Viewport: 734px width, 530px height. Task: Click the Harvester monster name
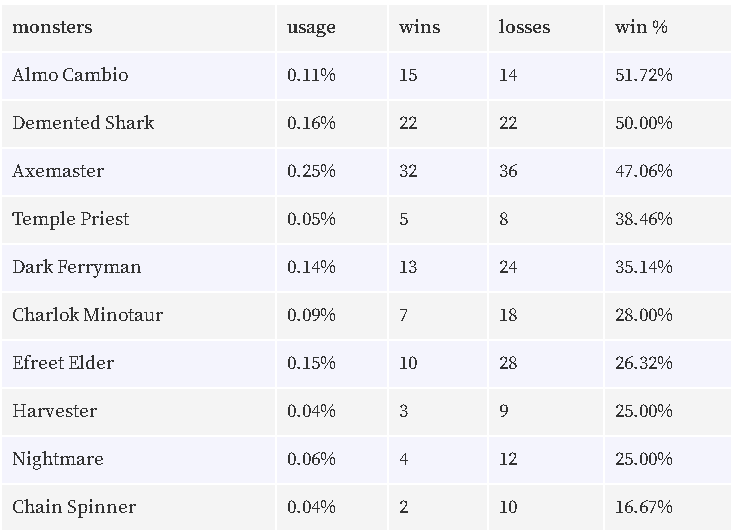click(x=55, y=411)
